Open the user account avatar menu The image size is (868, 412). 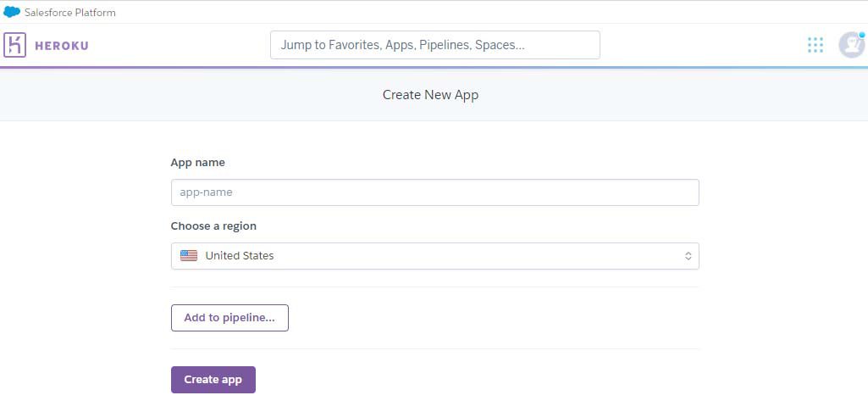click(850, 45)
